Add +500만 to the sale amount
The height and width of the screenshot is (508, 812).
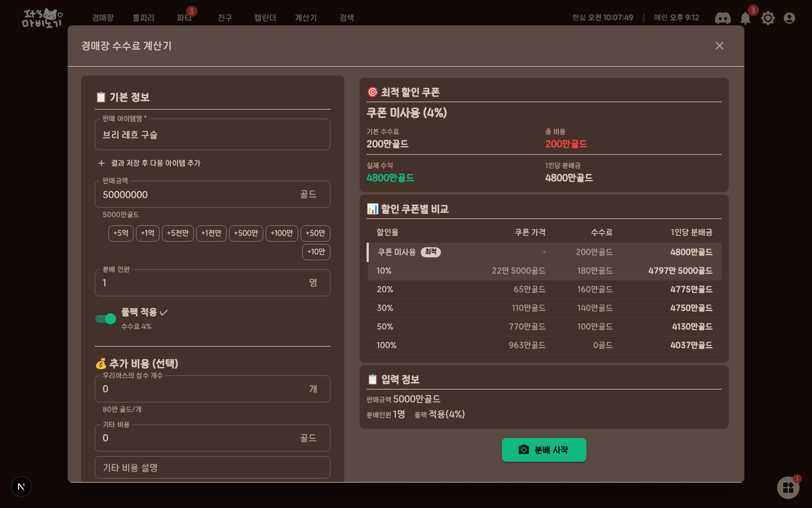click(x=246, y=233)
